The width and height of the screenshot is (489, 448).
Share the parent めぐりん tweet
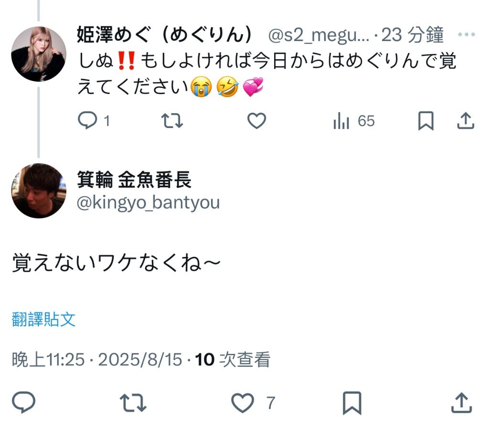466,121
